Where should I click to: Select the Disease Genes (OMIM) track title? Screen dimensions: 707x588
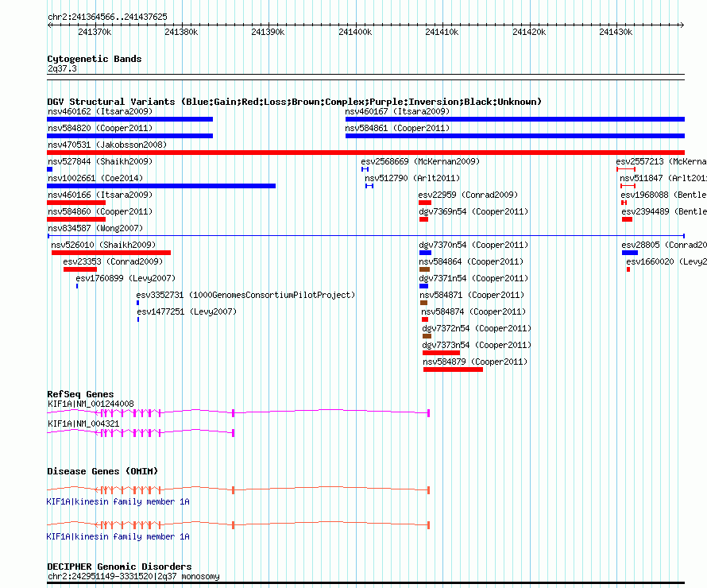point(102,471)
